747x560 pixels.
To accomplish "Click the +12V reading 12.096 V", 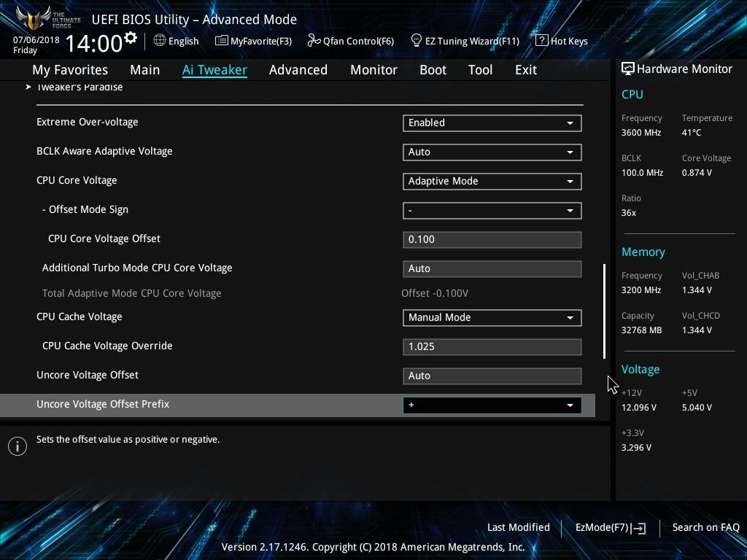I will pyautogui.click(x=638, y=408).
